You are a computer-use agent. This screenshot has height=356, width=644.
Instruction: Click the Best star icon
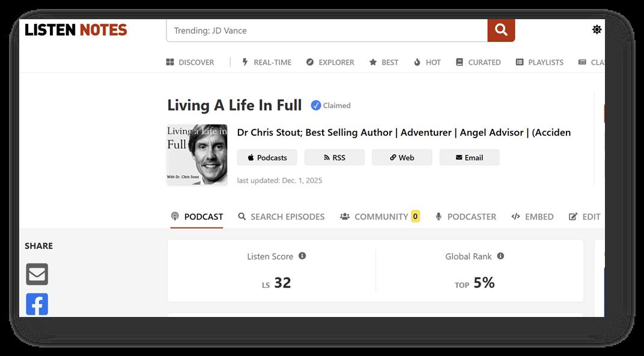pyautogui.click(x=373, y=62)
